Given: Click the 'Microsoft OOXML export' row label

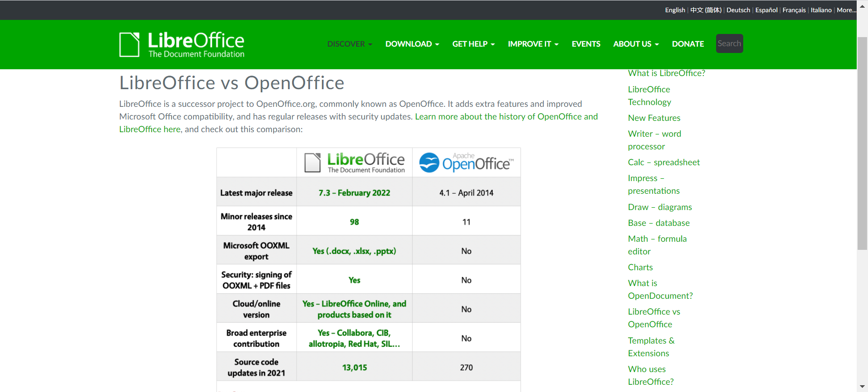Looking at the screenshot, I should tap(256, 251).
